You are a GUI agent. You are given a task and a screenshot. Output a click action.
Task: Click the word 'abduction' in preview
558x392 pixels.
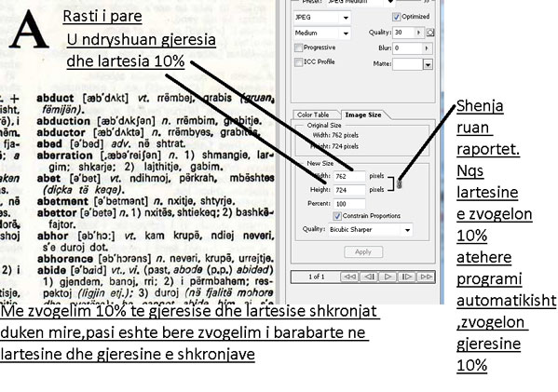click(x=63, y=121)
